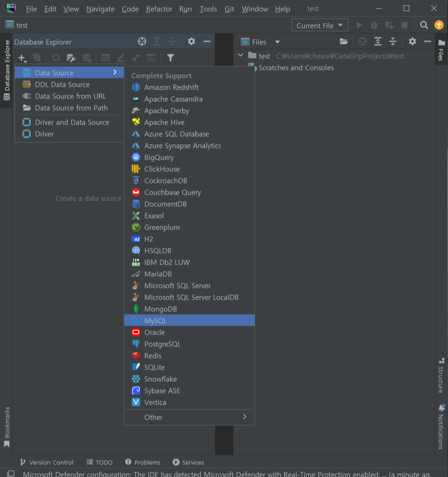Select SQLite data source
This screenshot has height=477, width=448.
(190, 367)
